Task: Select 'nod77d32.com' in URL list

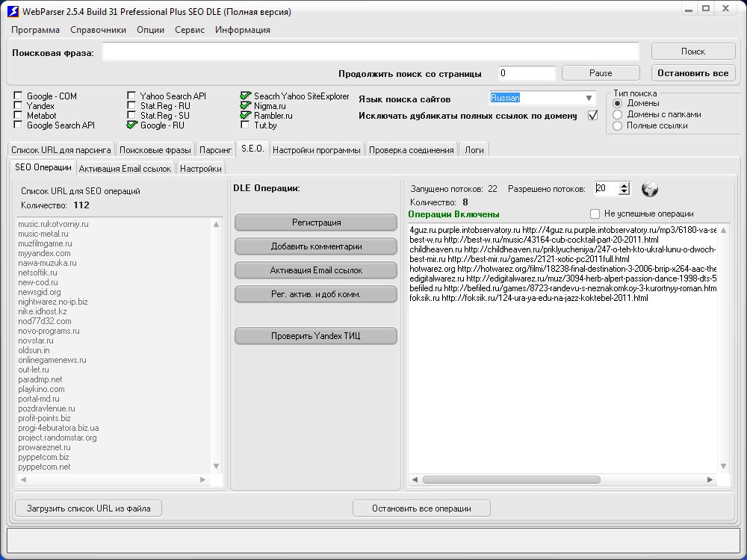Action: pyautogui.click(x=45, y=321)
